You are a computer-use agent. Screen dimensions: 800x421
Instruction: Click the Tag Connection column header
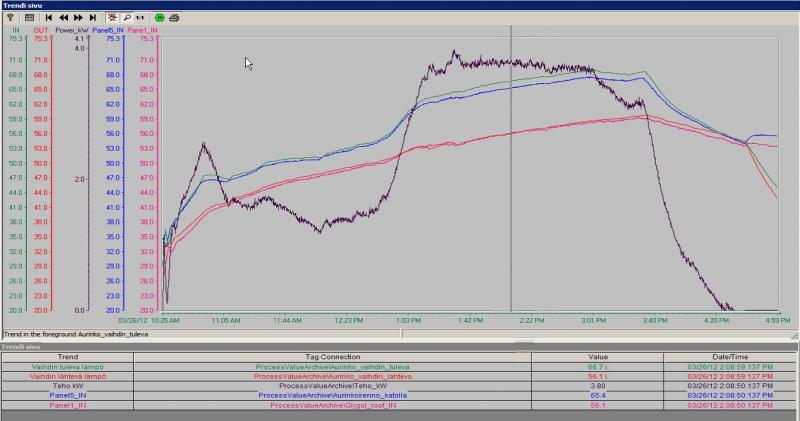(x=333, y=357)
